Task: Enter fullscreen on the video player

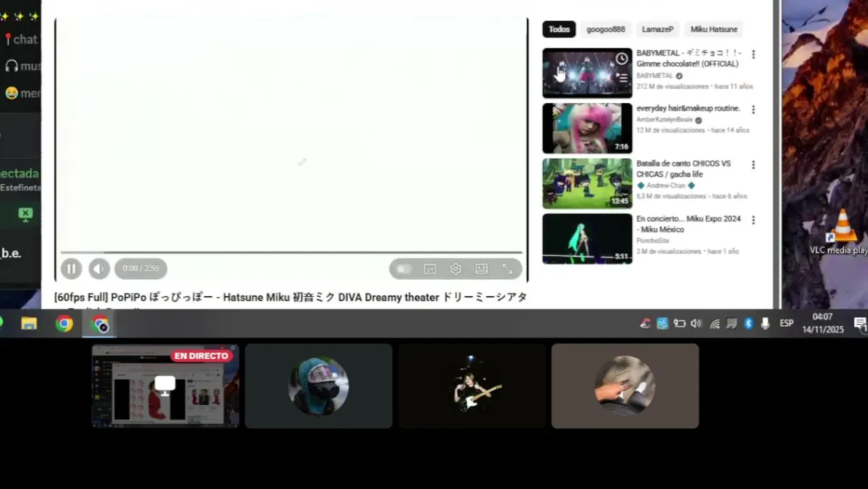Action: 507,269
